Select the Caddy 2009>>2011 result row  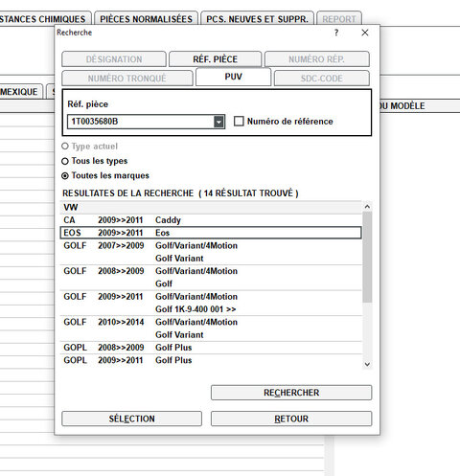pos(211,220)
